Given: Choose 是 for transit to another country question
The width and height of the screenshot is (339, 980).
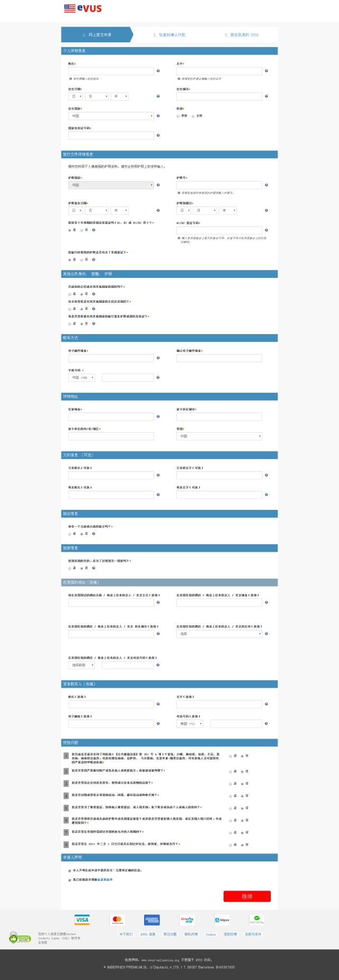Looking at the screenshot, I should tap(69, 569).
